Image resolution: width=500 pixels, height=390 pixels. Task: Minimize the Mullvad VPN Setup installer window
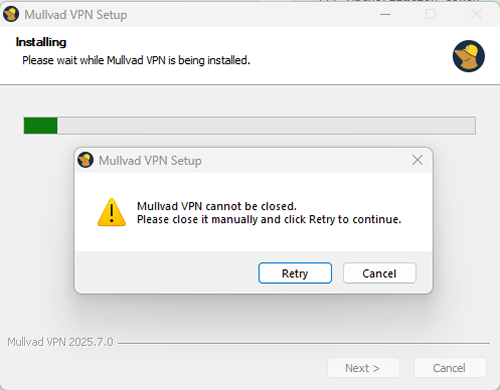coord(385,14)
